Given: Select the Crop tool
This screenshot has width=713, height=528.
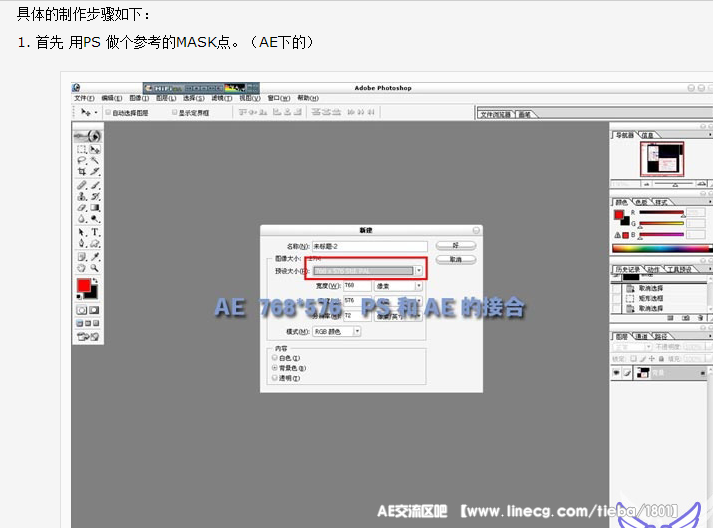Looking at the screenshot, I should click(82, 171).
